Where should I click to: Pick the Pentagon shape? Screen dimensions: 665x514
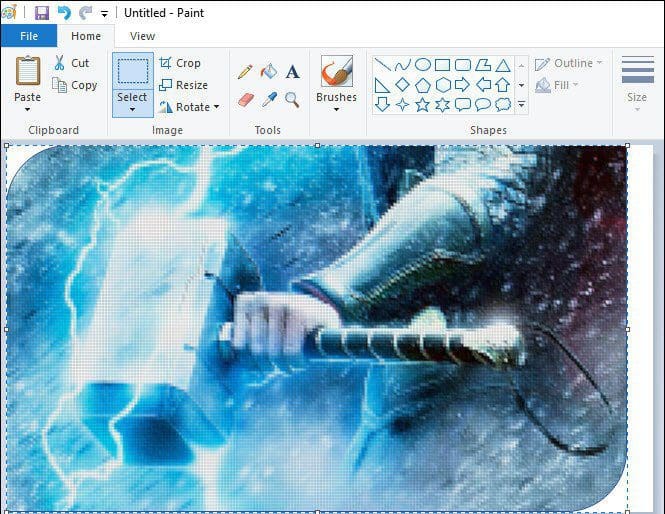click(x=422, y=85)
